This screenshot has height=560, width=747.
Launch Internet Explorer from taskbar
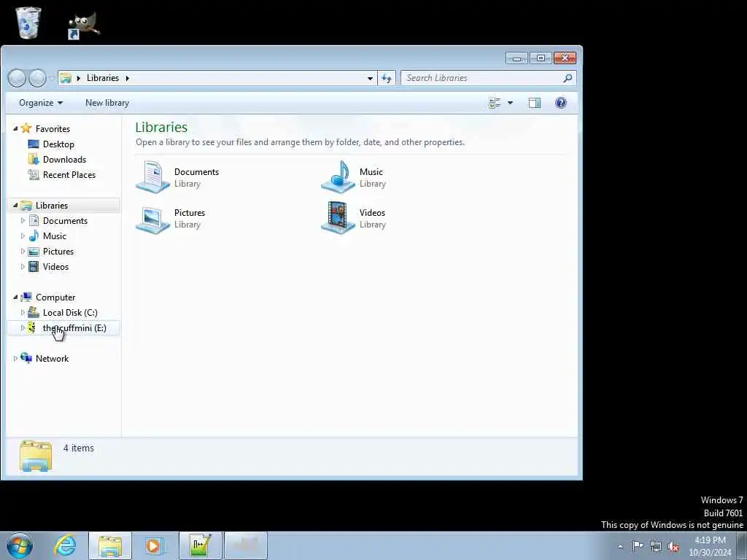(65, 545)
